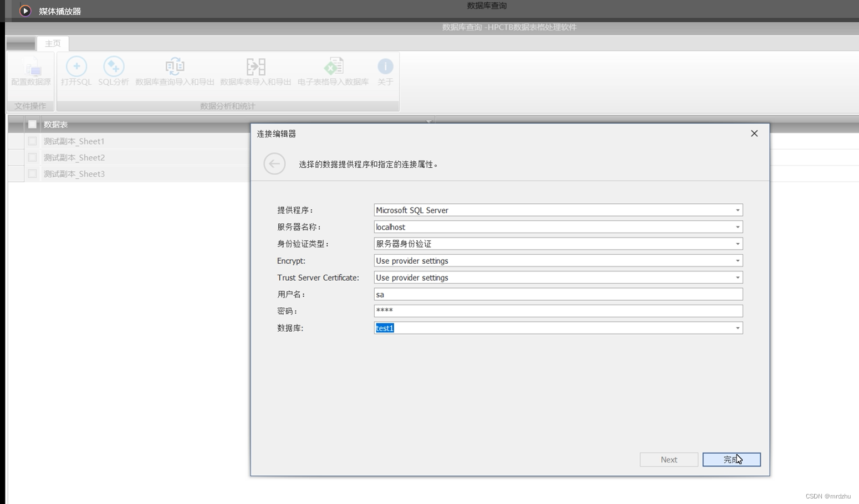Toggle the select-all checkbox in 数据表 header
The height and width of the screenshot is (504, 859).
[33, 125]
